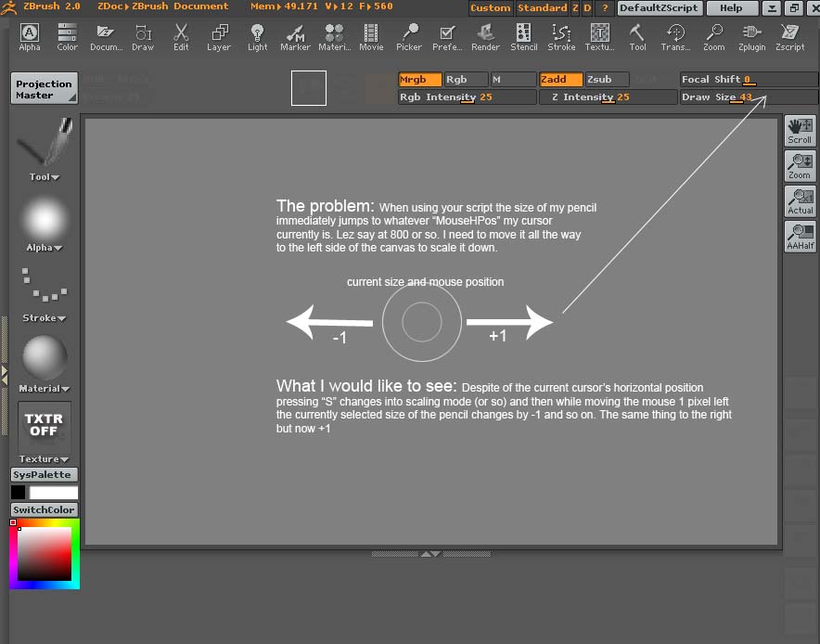This screenshot has width=820, height=644.
Task: Open the Help menu
Action: (731, 8)
